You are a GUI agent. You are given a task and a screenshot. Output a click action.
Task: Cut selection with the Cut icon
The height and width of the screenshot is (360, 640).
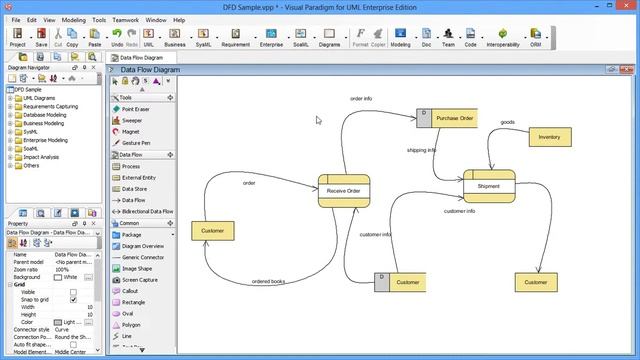58,37
